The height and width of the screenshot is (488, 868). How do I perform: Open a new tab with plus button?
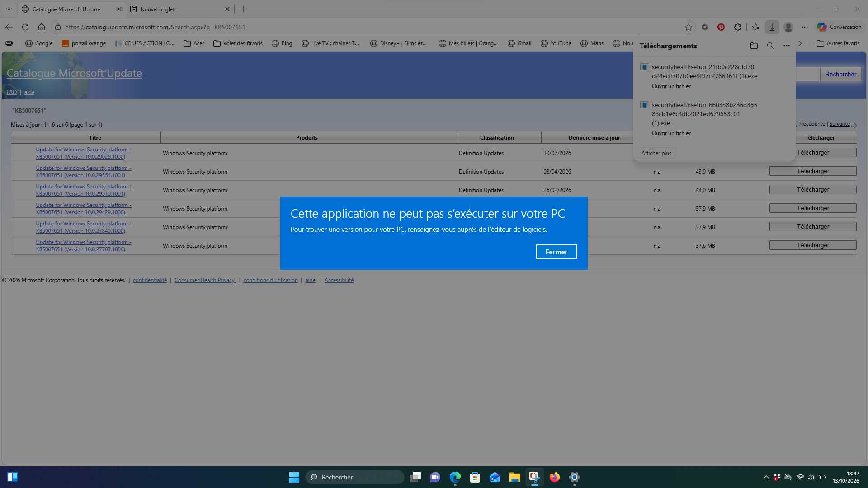pos(244,9)
